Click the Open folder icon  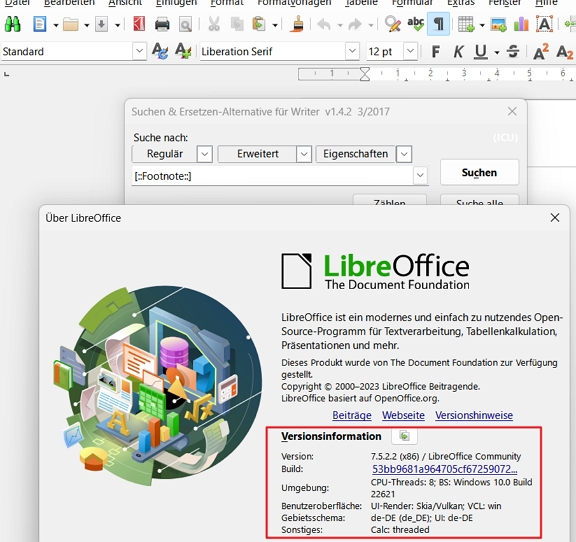[x=71, y=25]
